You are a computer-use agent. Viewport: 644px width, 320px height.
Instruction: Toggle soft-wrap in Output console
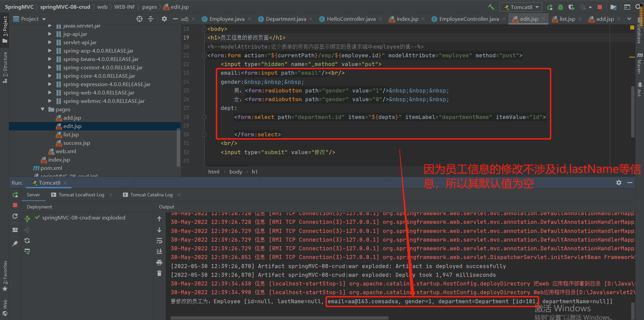159,241
